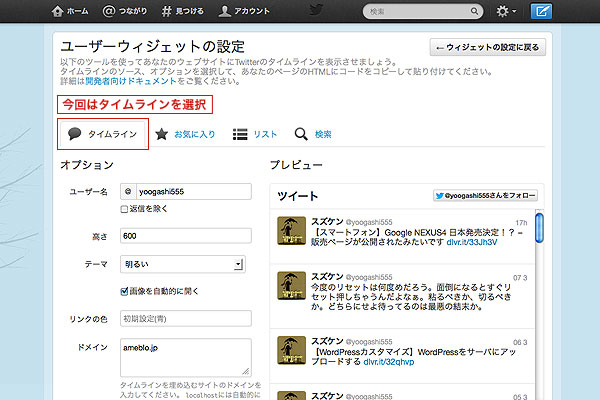Click the preview scrollbar thumb
600x400 pixels.
point(539,228)
